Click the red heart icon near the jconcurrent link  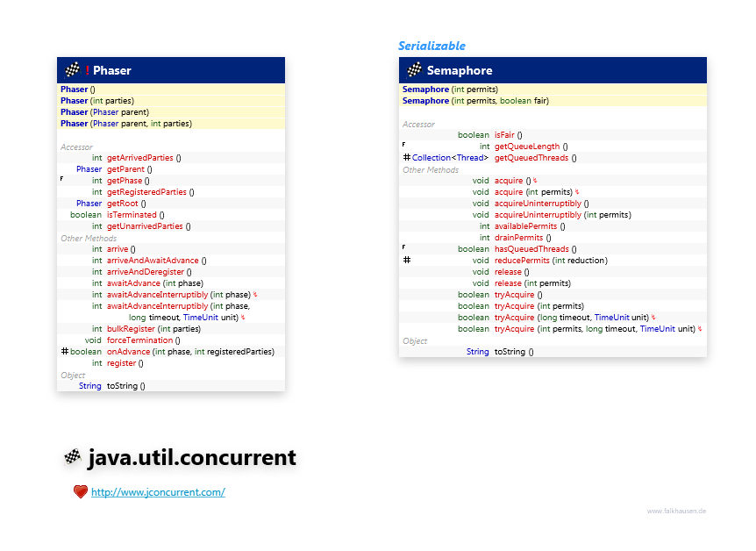[x=80, y=492]
